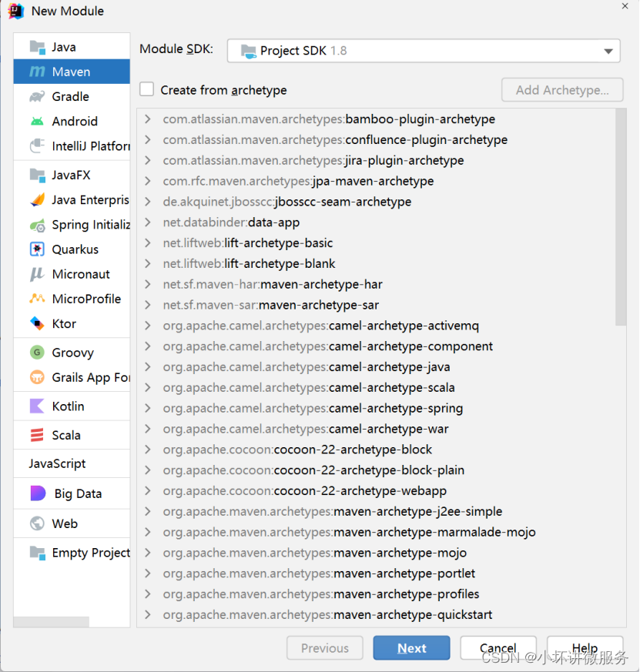This screenshot has height=672, width=640.
Task: Select Kotlin label in project type list
Action: click(68, 406)
